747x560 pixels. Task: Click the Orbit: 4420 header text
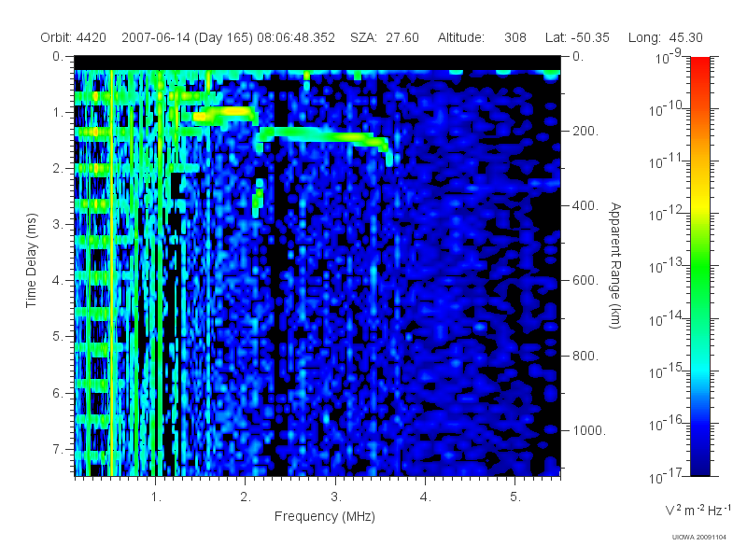pos(74,37)
